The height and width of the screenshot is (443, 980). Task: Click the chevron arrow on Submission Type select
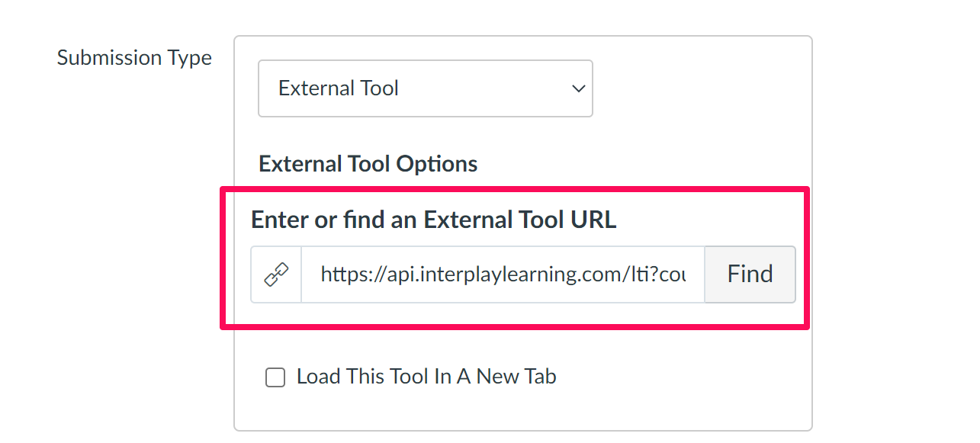click(578, 88)
